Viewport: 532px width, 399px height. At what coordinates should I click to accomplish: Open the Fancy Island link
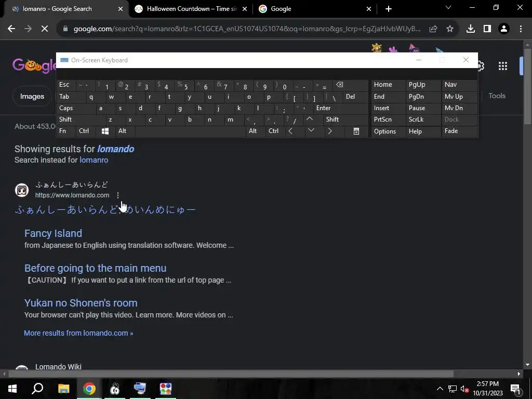coord(53,233)
